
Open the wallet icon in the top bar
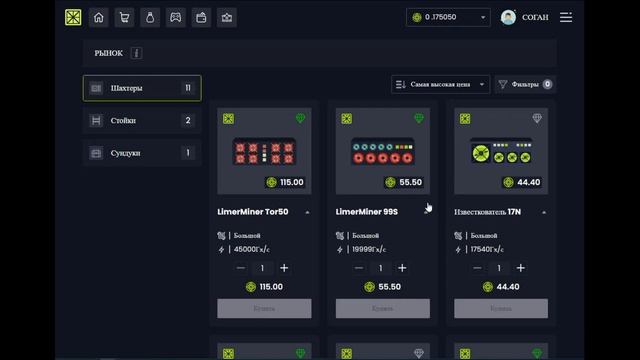coord(201,18)
